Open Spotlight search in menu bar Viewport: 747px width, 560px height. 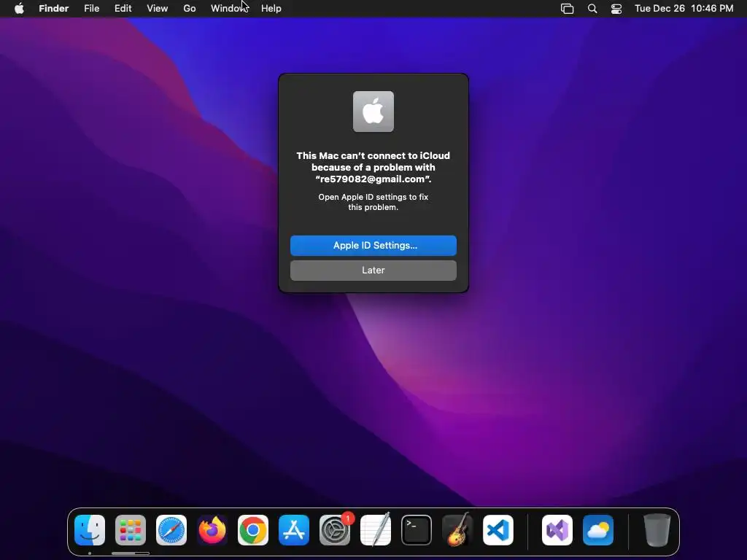[592, 9]
